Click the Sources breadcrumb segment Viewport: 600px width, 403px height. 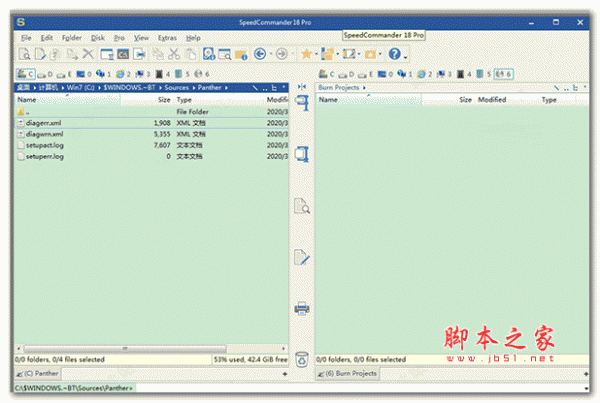177,88
